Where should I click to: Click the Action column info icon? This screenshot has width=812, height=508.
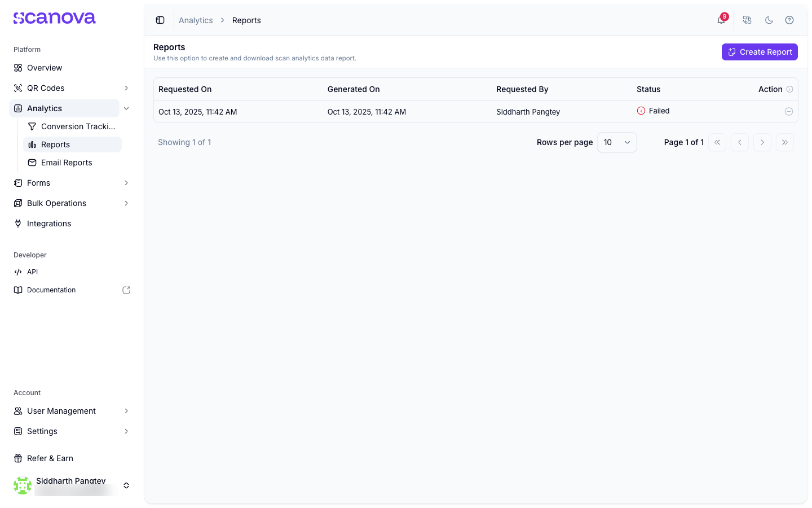pyautogui.click(x=790, y=89)
